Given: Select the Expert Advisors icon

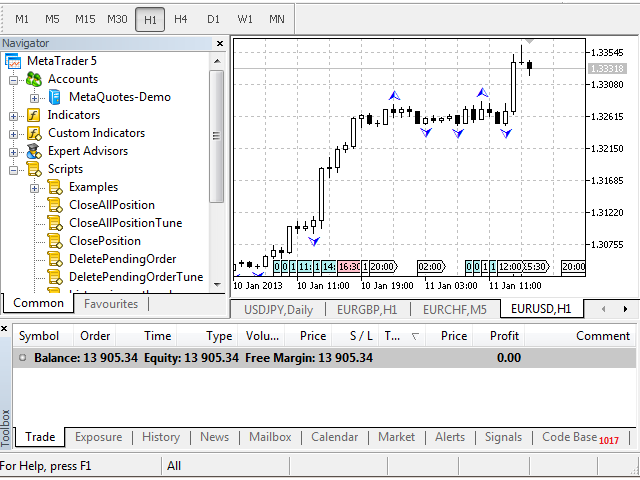Looking at the screenshot, I should coord(34,151).
